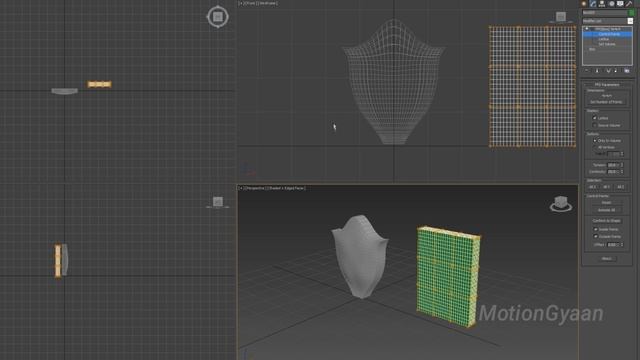Screen dimensions: 640x360
Task: Toggle All Y selection button
Action: [607, 187]
